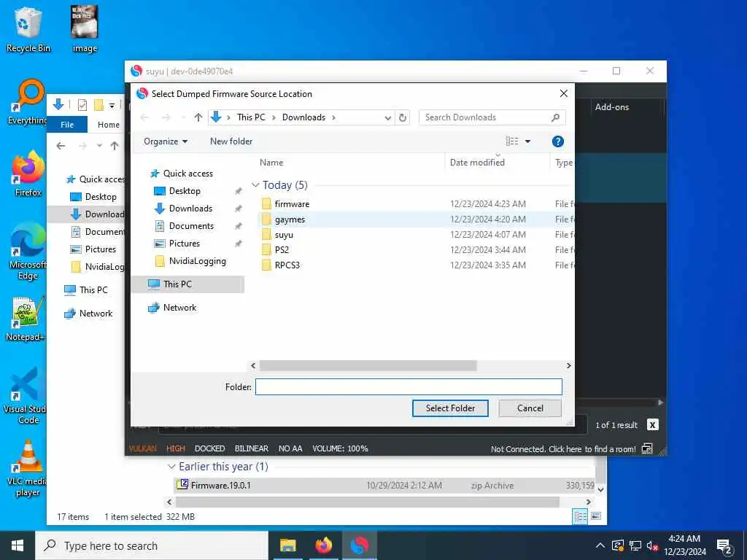This screenshot has height=560, width=747.
Task: Click the Windows Start button
Action: point(18,545)
